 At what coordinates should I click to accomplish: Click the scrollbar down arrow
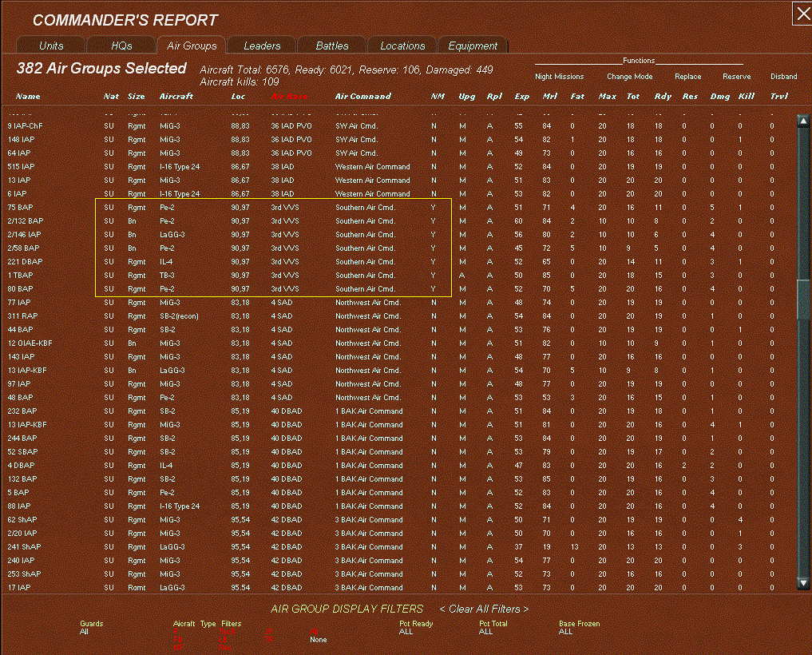point(803,583)
